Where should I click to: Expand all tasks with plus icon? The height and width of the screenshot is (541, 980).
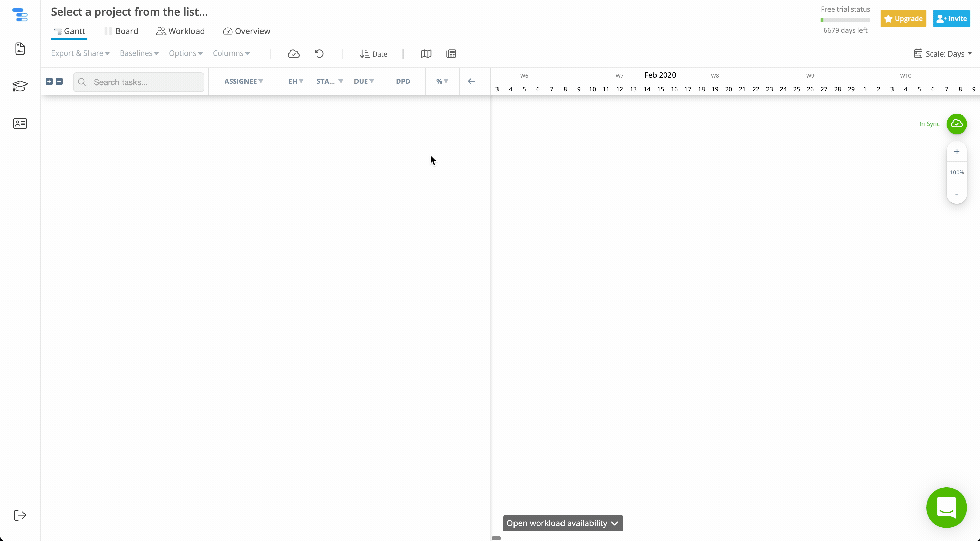49,81
